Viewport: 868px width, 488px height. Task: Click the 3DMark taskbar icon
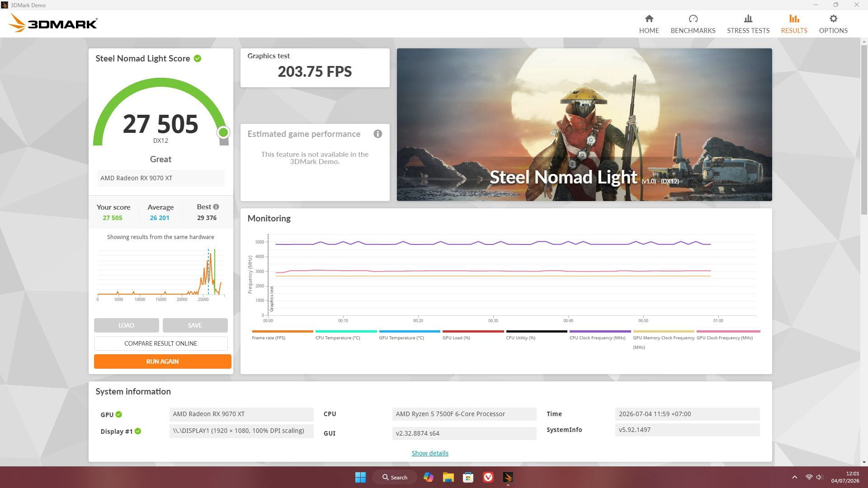point(508,477)
